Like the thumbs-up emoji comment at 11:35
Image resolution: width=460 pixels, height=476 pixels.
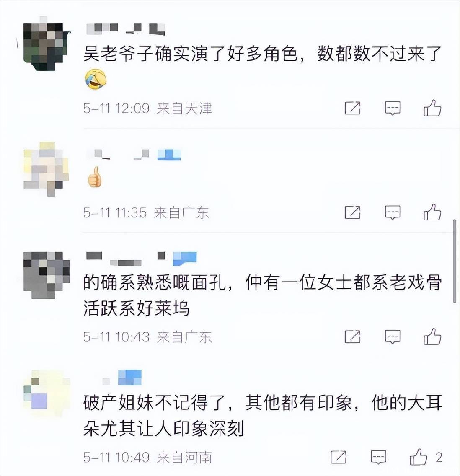[x=432, y=212]
